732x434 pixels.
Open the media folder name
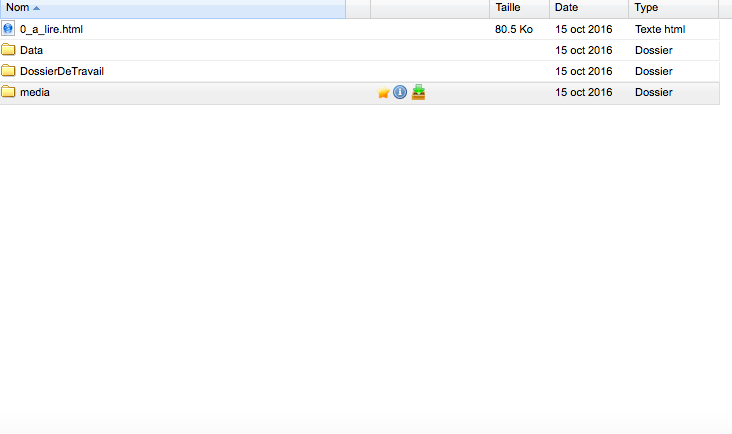tap(35, 92)
